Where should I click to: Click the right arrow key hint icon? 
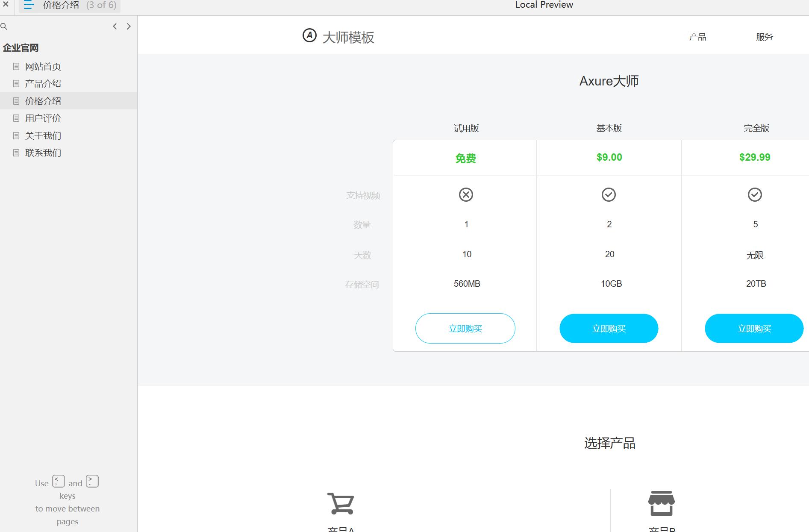pyautogui.click(x=92, y=481)
